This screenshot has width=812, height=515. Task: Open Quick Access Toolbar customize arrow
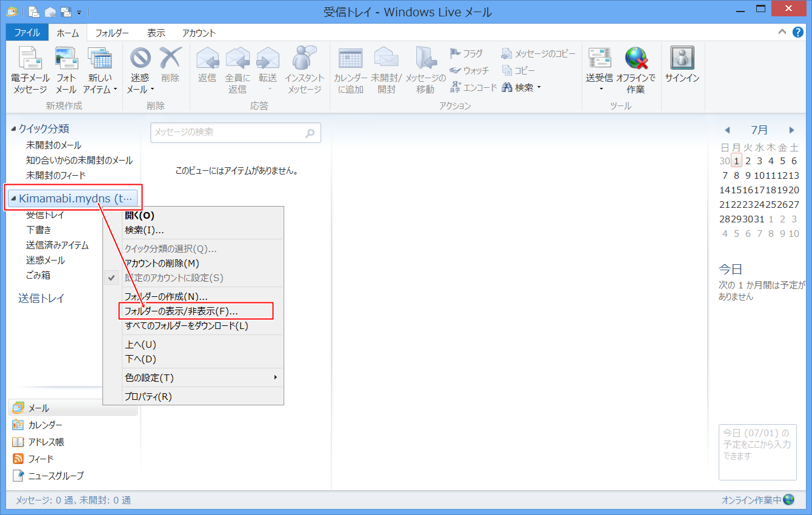tap(80, 12)
